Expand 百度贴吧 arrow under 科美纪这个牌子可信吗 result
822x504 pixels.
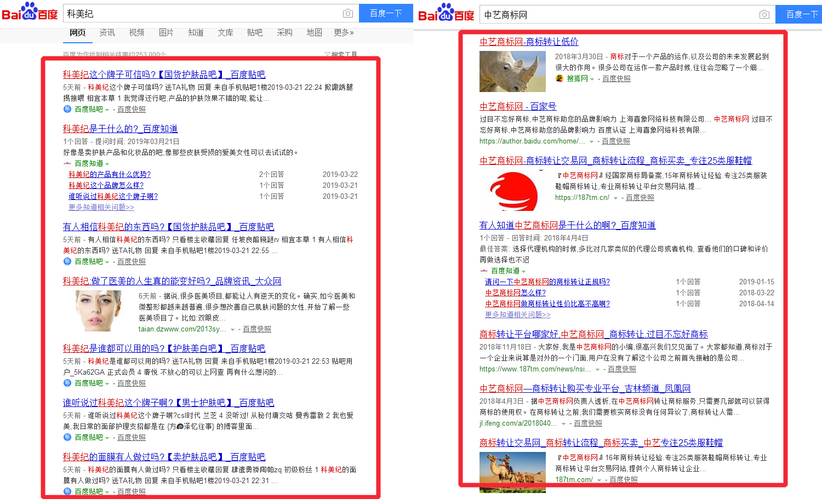[x=107, y=110]
